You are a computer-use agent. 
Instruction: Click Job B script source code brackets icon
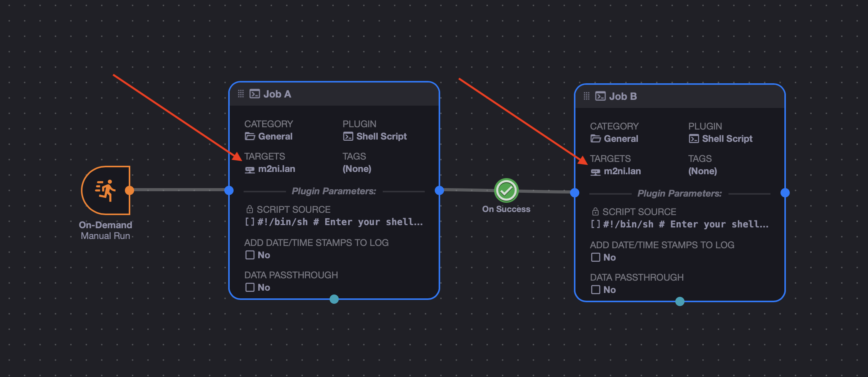coord(595,224)
